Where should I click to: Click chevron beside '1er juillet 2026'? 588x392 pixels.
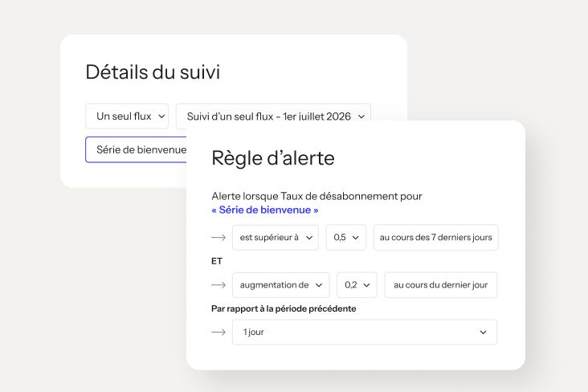pos(361,116)
